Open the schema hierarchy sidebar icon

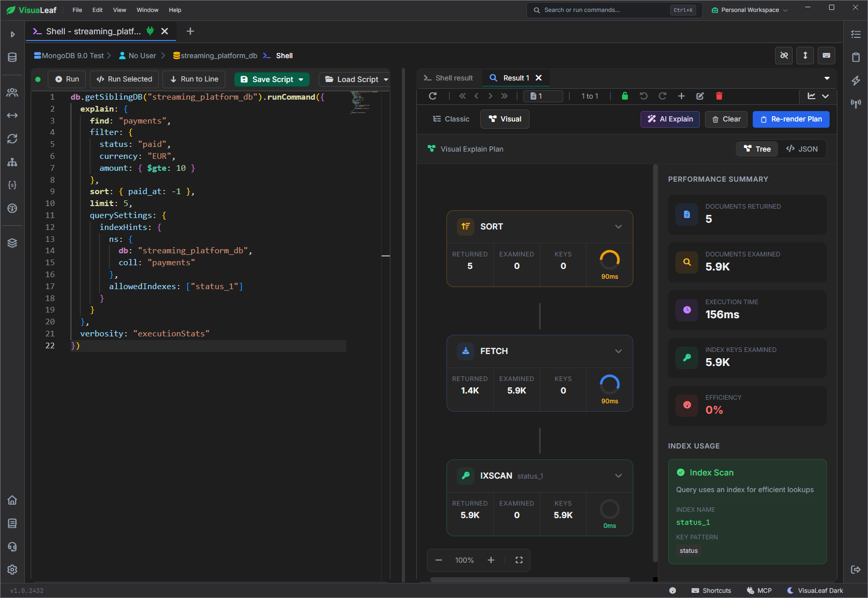[12, 162]
